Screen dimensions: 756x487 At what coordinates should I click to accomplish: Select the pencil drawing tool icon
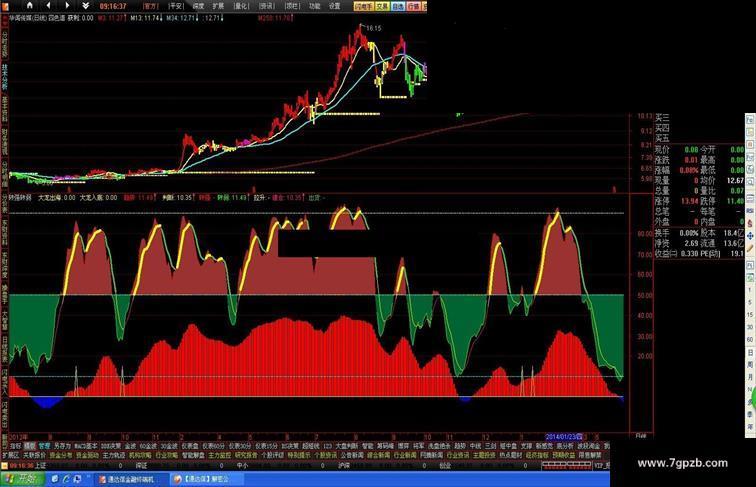750,248
